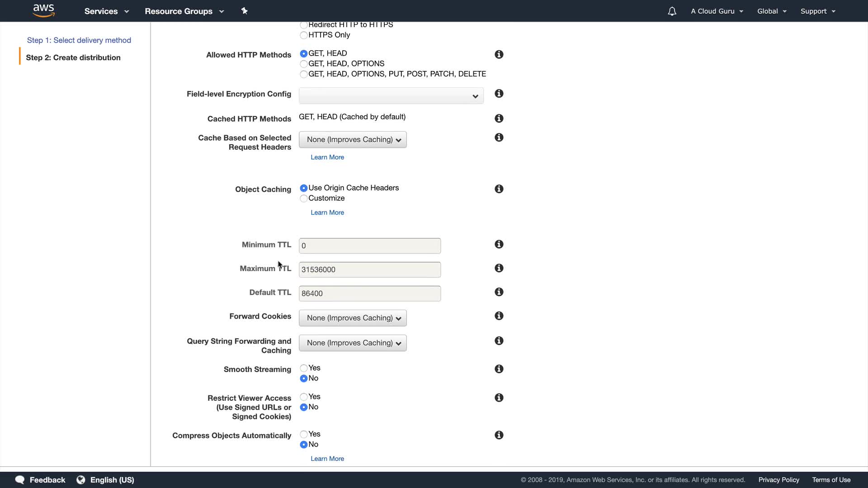This screenshot has height=488, width=868.
Task: Open the Resource Groups menu
Action: [x=184, y=11]
